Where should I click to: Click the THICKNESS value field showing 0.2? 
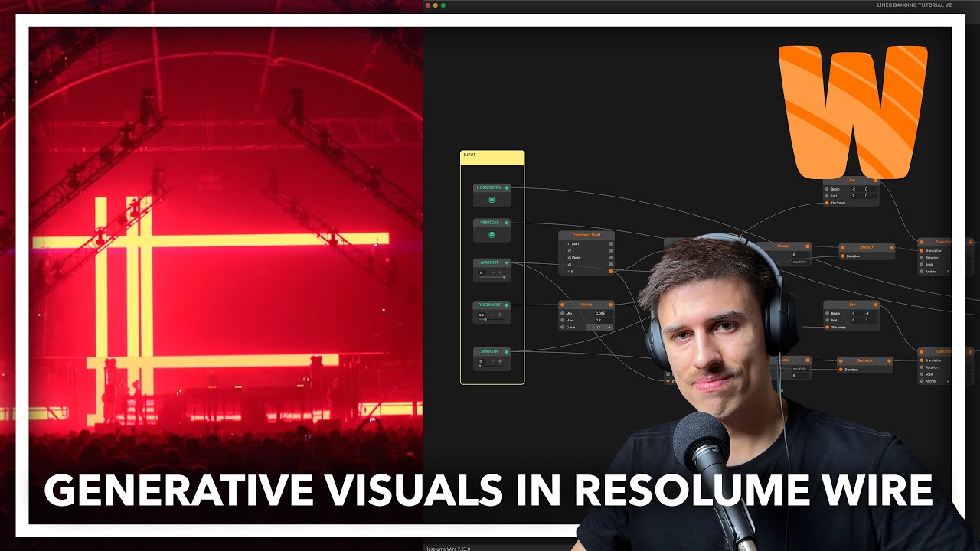(x=482, y=315)
